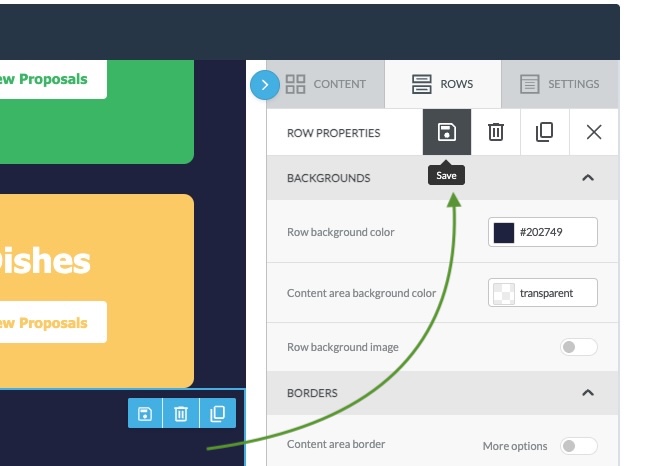Click the duplicate icon in Row Properties
This screenshot has width=650, height=466.
(x=545, y=132)
